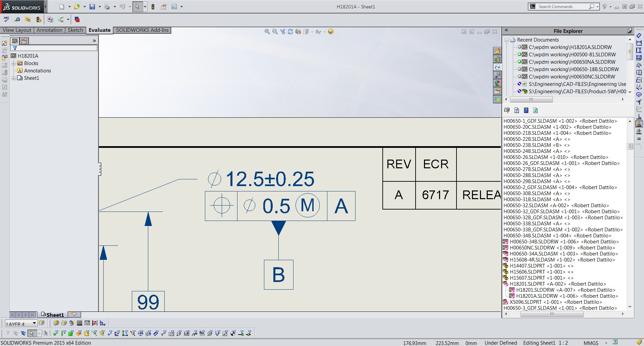Click the Performance Evaluation traffic light clock icon
Viewport: 644px width, 346px height.
(39, 19)
